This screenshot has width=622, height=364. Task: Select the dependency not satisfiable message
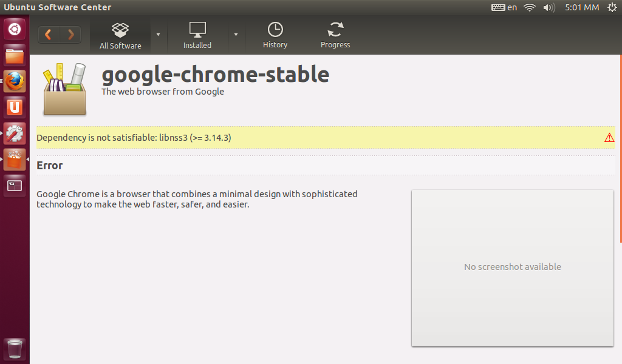point(134,138)
